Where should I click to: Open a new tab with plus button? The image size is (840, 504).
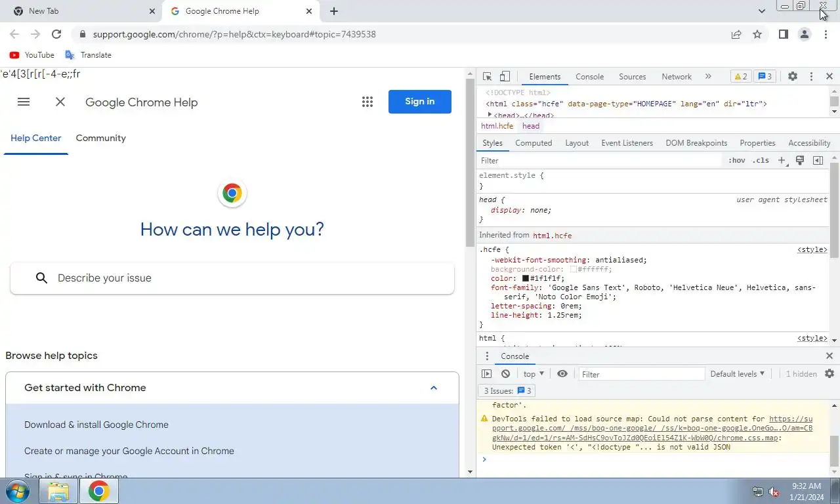click(334, 11)
